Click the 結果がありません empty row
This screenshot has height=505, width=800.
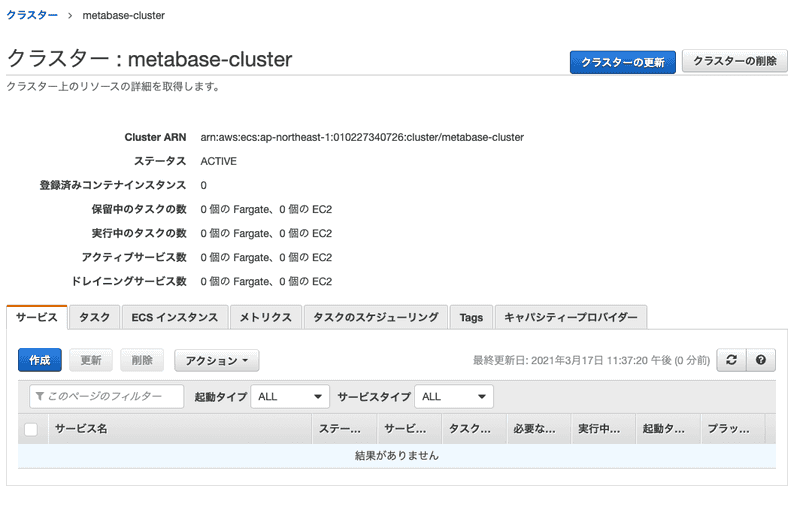pos(397,456)
